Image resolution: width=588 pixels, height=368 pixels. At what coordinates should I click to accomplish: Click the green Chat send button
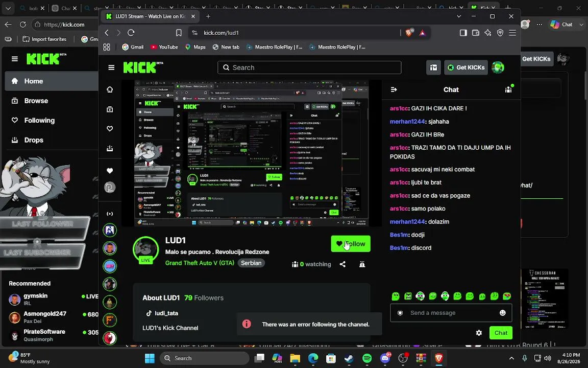(x=501, y=333)
